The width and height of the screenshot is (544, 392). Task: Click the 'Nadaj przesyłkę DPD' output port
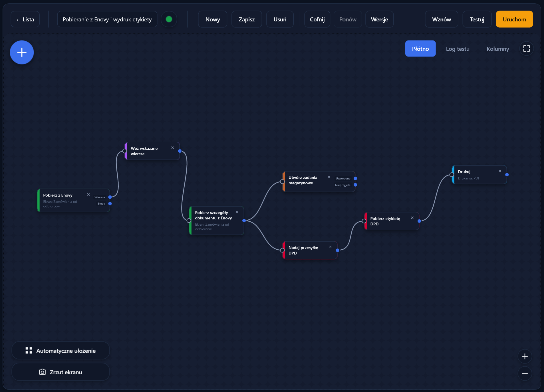click(x=338, y=250)
